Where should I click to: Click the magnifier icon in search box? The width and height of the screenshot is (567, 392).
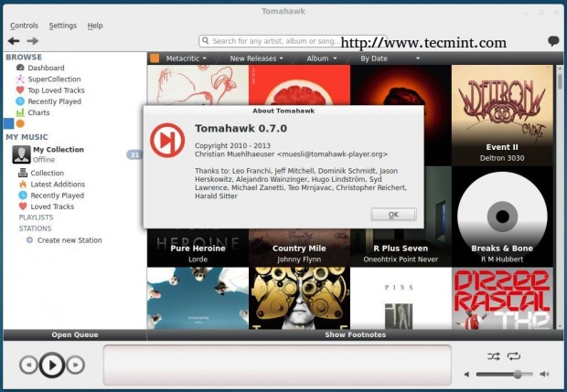click(x=206, y=40)
